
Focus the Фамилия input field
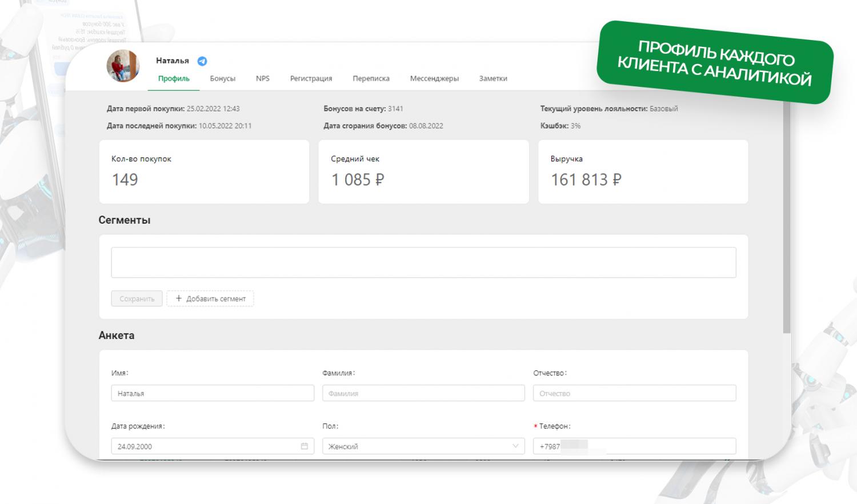(423, 393)
